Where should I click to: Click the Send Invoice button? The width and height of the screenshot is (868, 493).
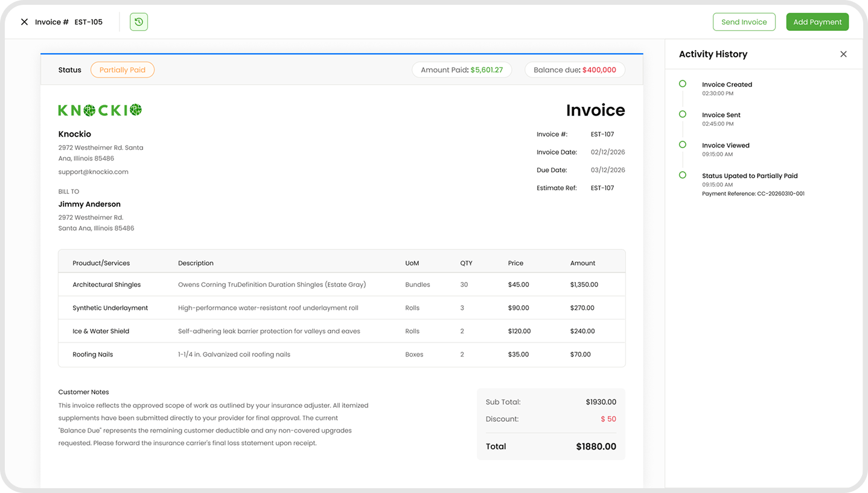tap(744, 22)
